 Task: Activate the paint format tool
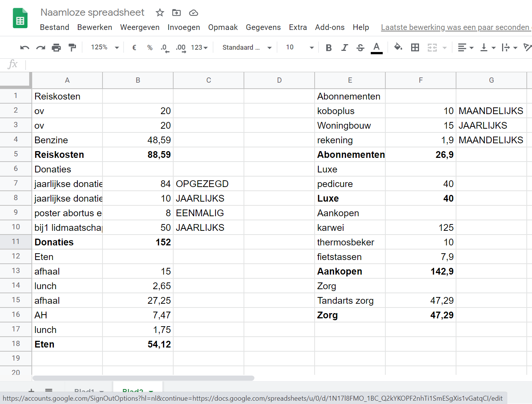[x=72, y=48]
